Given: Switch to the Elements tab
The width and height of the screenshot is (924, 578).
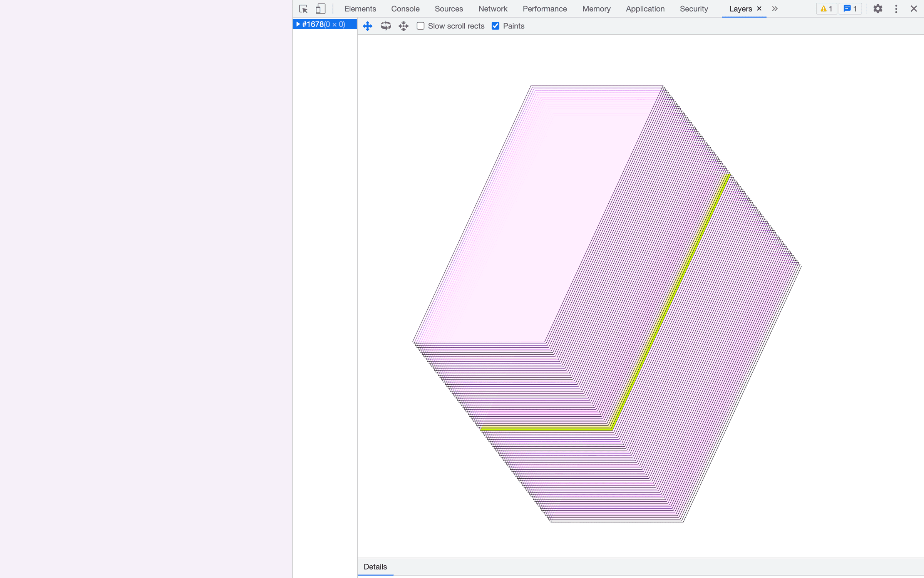Looking at the screenshot, I should 360,9.
